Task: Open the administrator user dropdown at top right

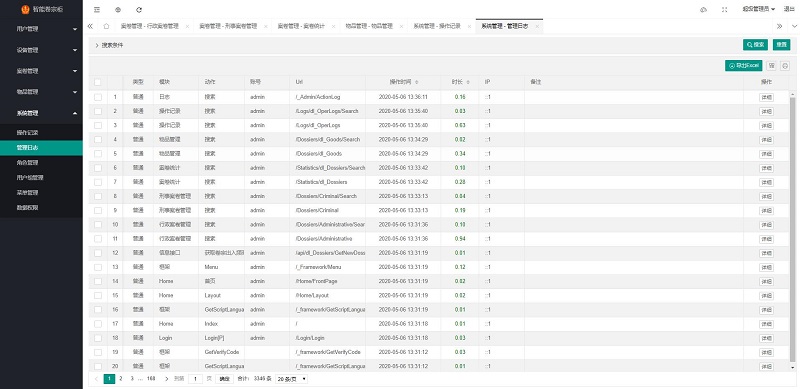Action: [x=759, y=9]
